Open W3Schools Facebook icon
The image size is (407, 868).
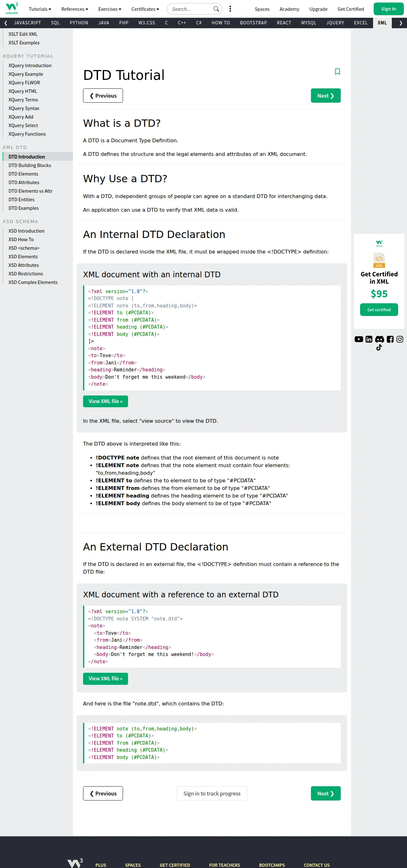[x=390, y=339]
